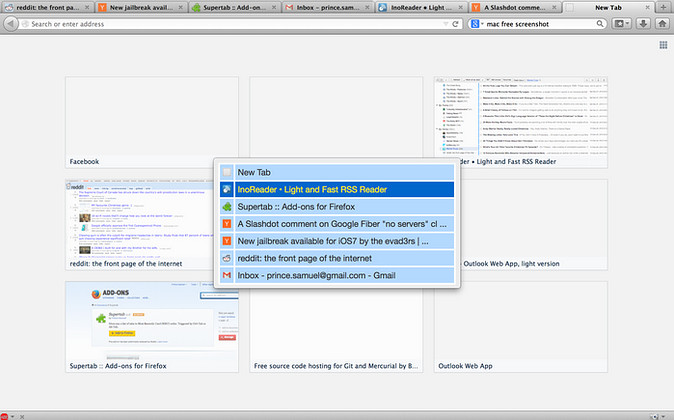Open the Supertab Add-ons thumbnail tile
The image size is (674, 420).
(152, 327)
